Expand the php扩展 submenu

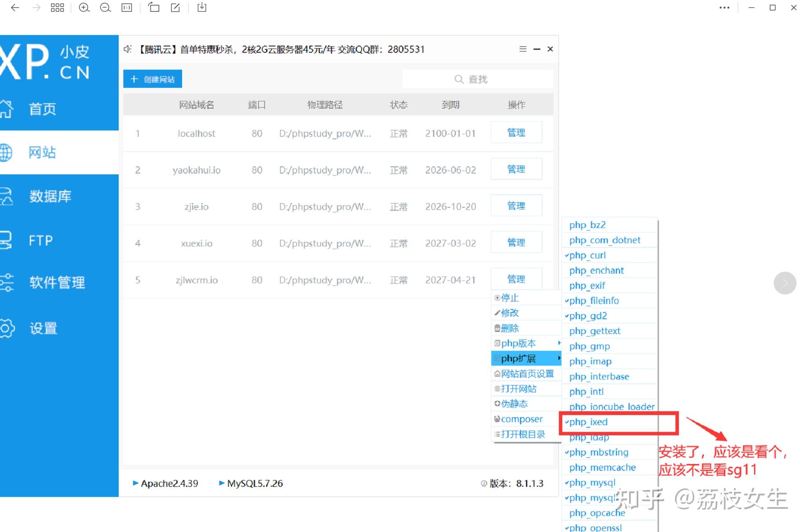pos(518,358)
